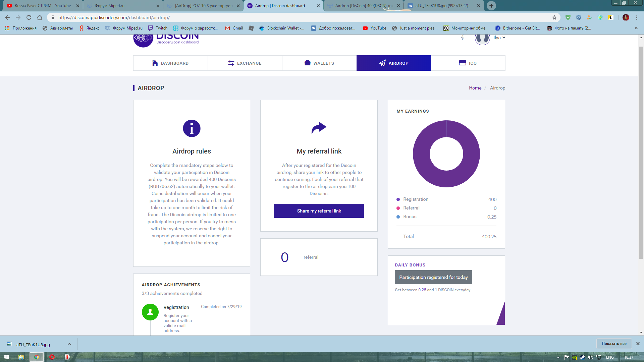
Task: Expand the Ilya user account dropdown
Action: 499,38
